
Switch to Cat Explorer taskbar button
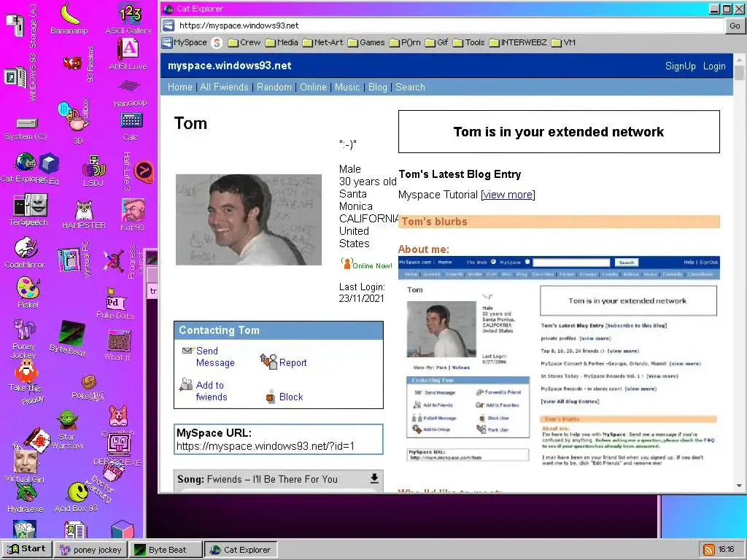241,550
